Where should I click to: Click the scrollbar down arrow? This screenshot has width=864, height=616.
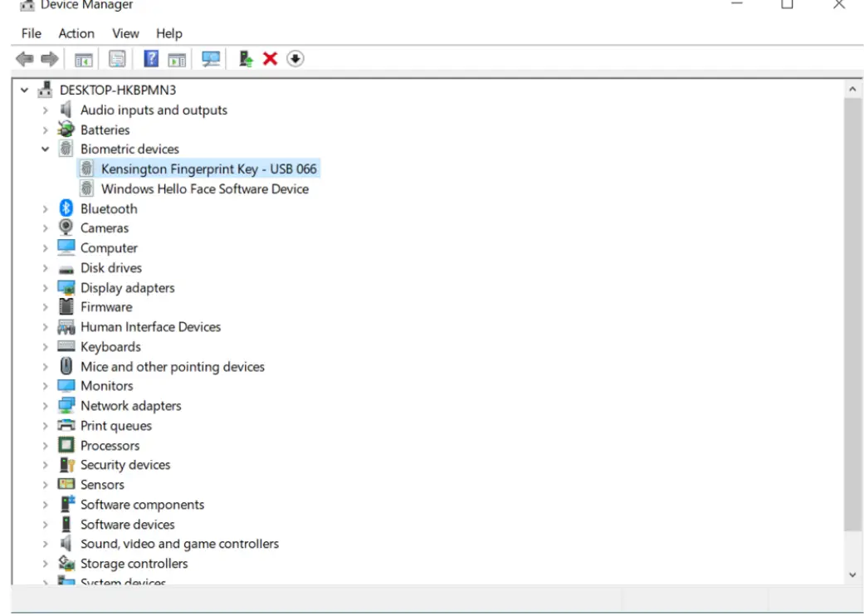click(853, 574)
